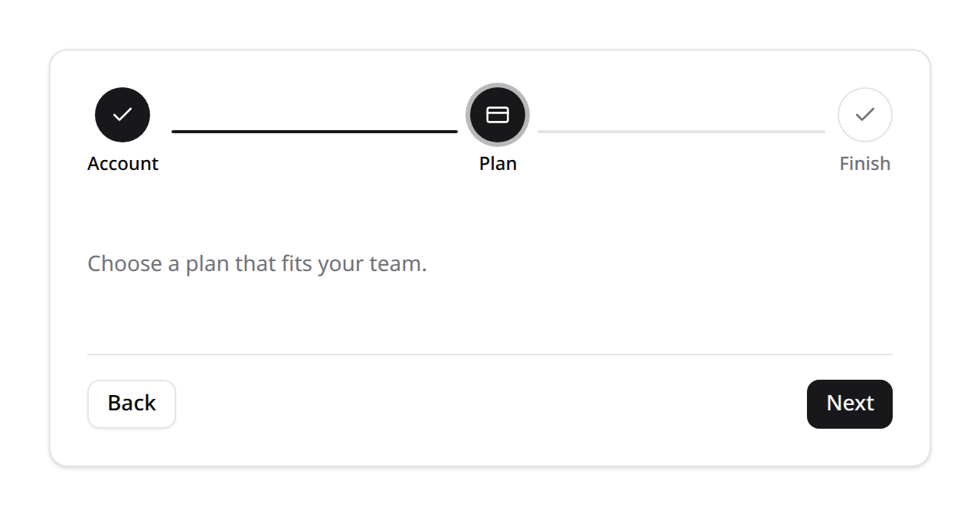Select the credit card Plan step icon

(498, 115)
